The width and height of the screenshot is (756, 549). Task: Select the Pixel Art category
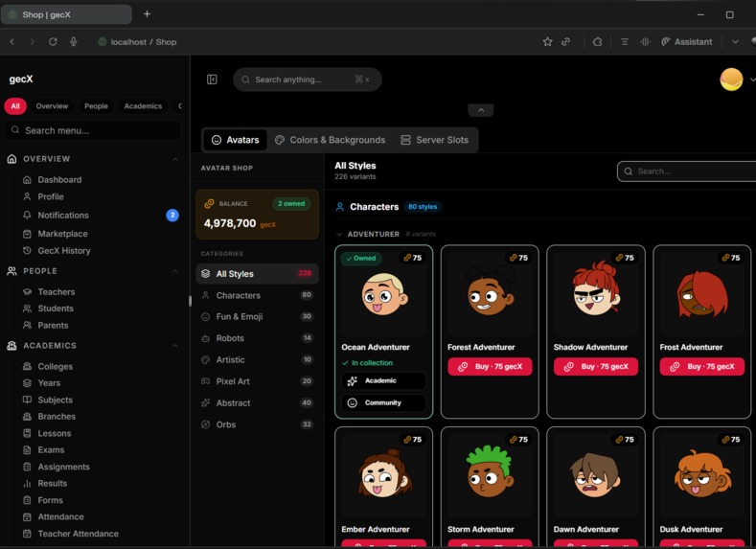click(x=257, y=381)
